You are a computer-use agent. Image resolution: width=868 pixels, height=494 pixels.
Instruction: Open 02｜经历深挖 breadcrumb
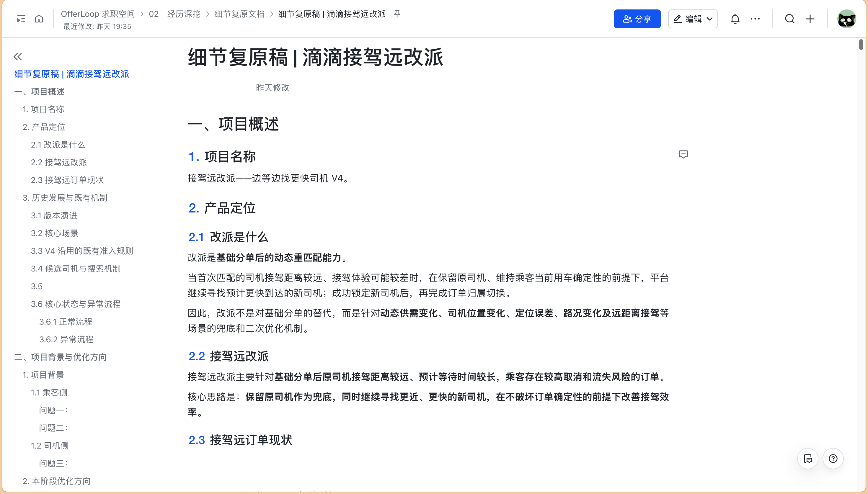click(x=174, y=14)
